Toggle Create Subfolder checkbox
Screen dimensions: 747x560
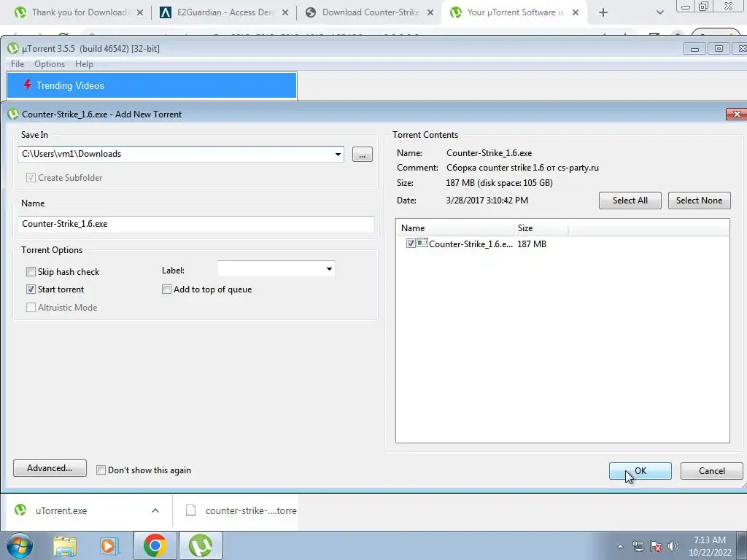pos(31,178)
